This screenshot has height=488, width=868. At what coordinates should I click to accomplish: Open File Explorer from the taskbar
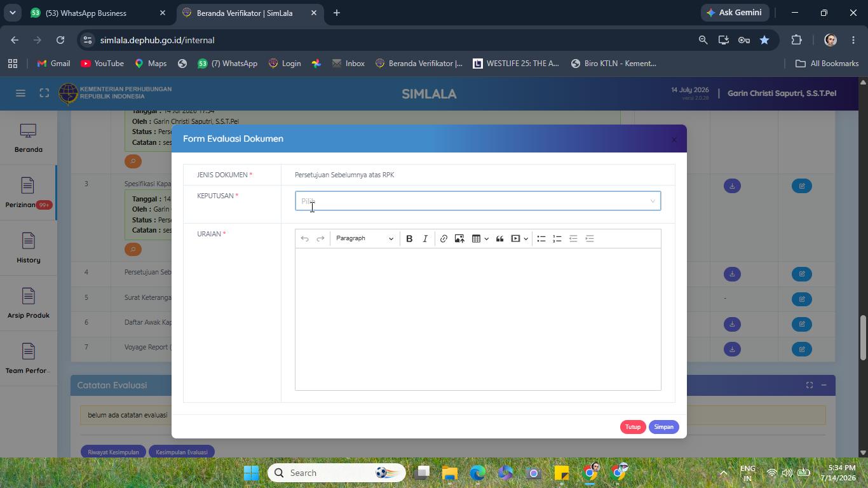coord(450,473)
